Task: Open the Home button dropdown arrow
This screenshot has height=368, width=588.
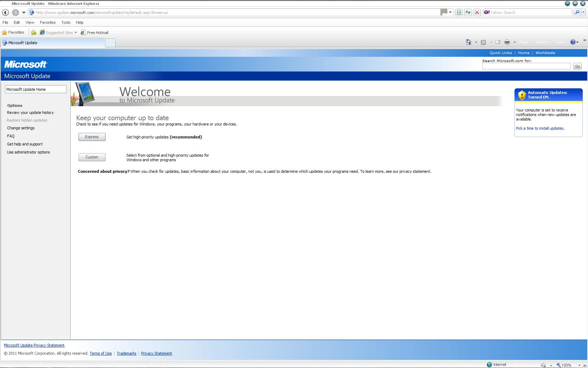Action: click(x=476, y=42)
